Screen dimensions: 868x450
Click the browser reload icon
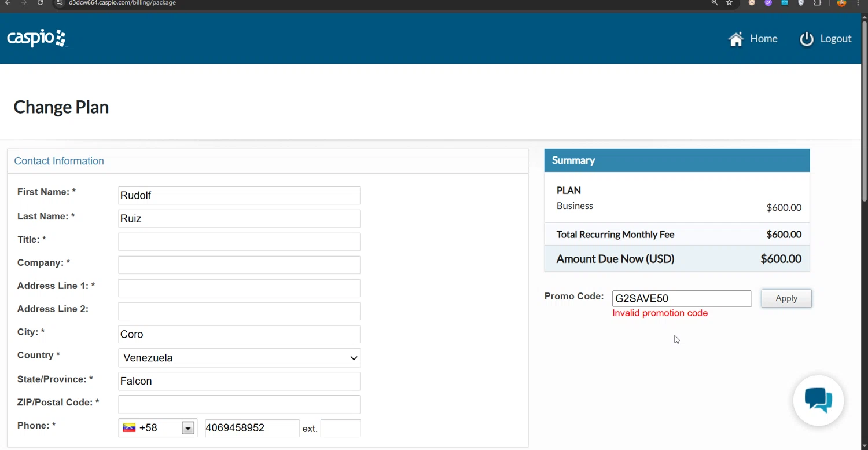[x=41, y=3]
